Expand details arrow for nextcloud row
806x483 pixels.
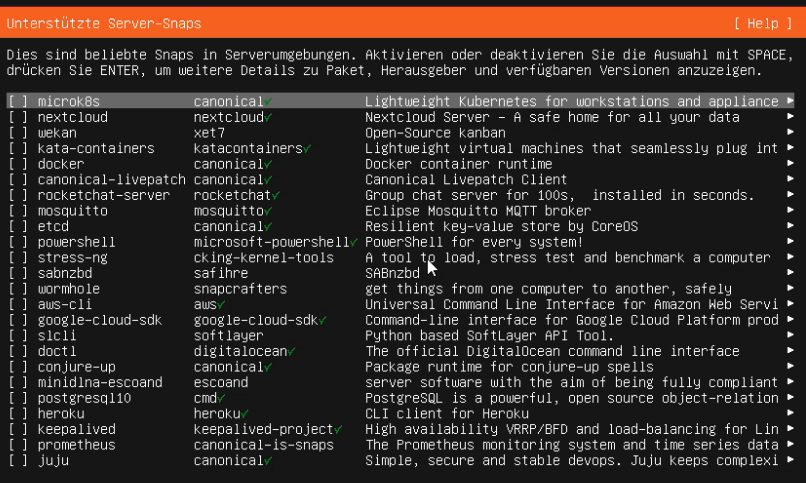pos(790,117)
